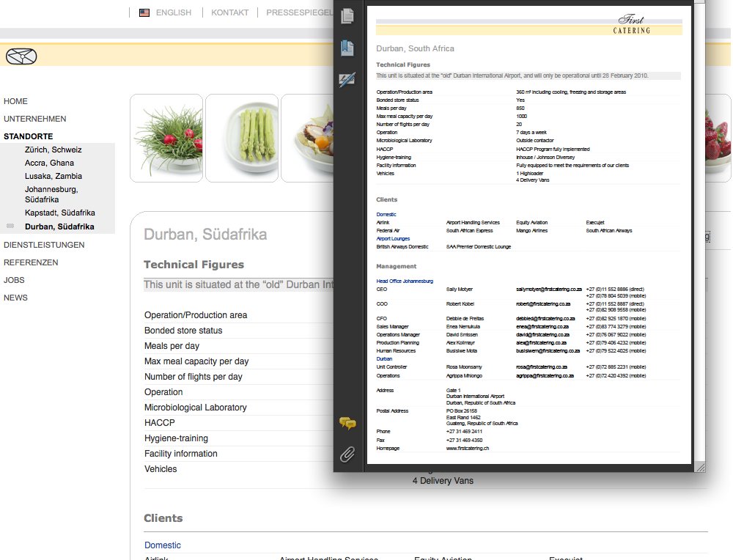
Task: Open the bookmarks panel icon
Action: (347, 48)
